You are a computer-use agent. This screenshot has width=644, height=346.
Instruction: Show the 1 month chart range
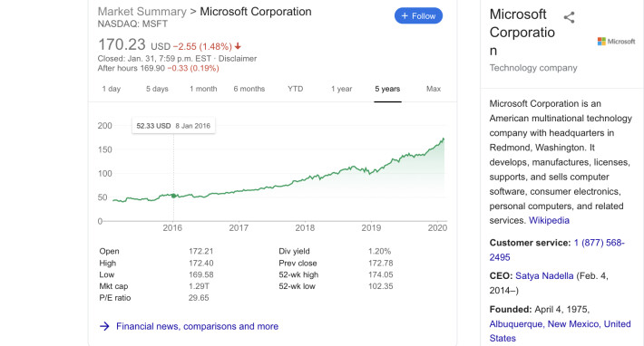tap(203, 89)
